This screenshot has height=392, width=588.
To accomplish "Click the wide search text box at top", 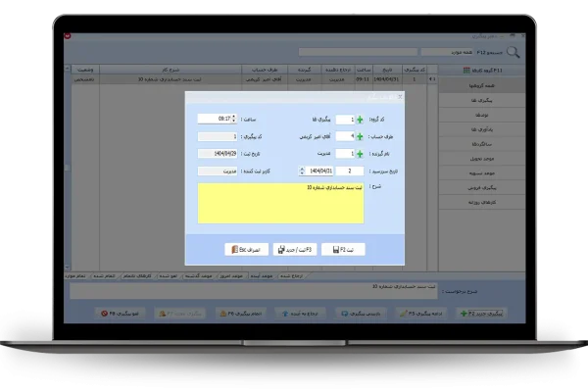I will 358,52.
